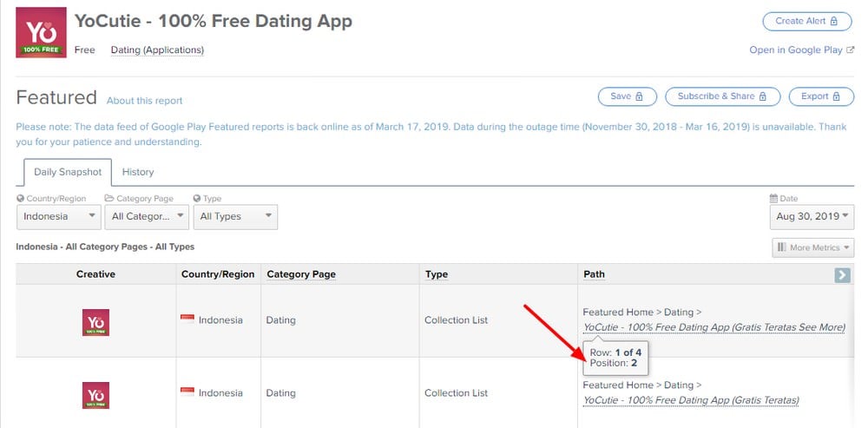The width and height of the screenshot is (868, 428).
Task: Click the first row's YoCutie creative thumbnail
Action: (95, 322)
